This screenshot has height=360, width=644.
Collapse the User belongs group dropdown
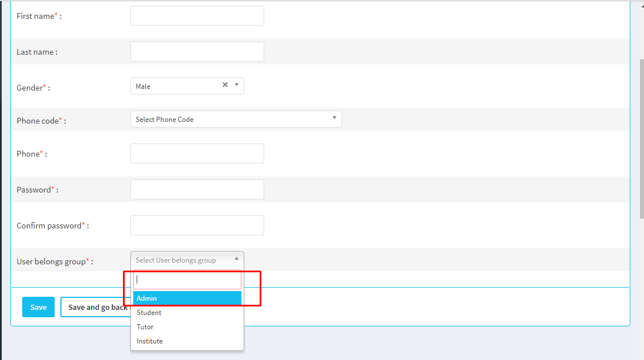[x=187, y=260]
